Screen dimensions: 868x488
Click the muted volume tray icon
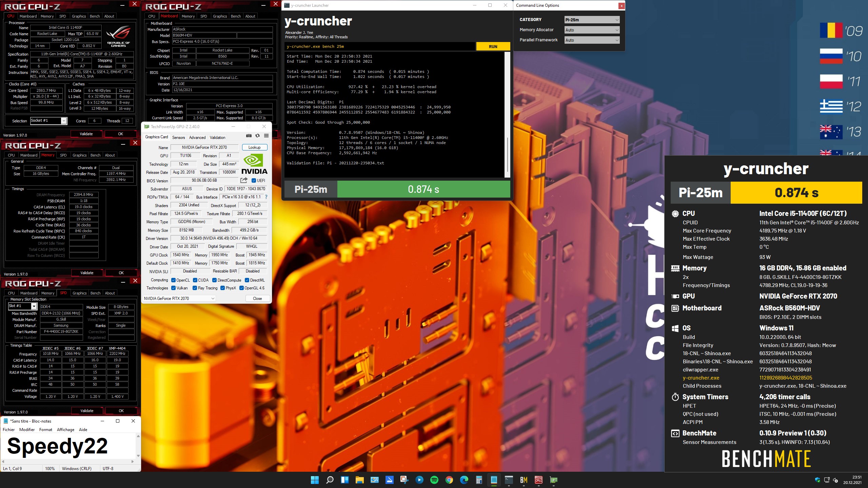835,480
